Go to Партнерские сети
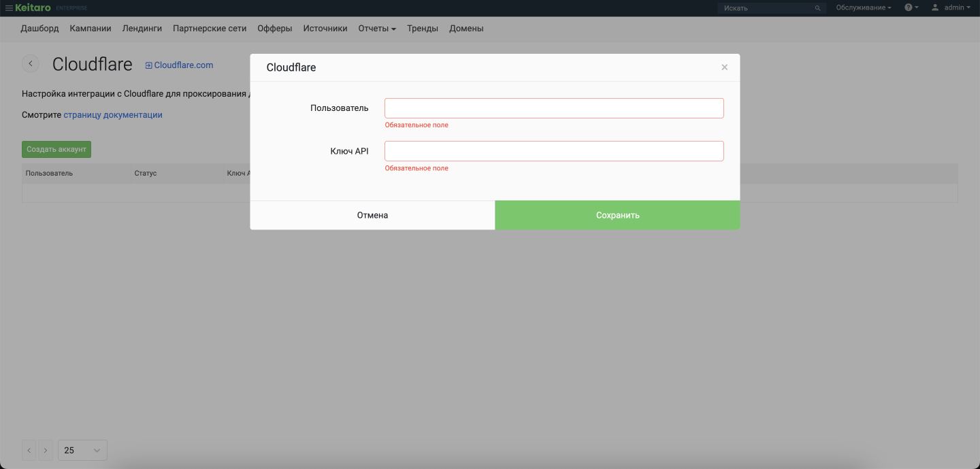 pyautogui.click(x=210, y=29)
